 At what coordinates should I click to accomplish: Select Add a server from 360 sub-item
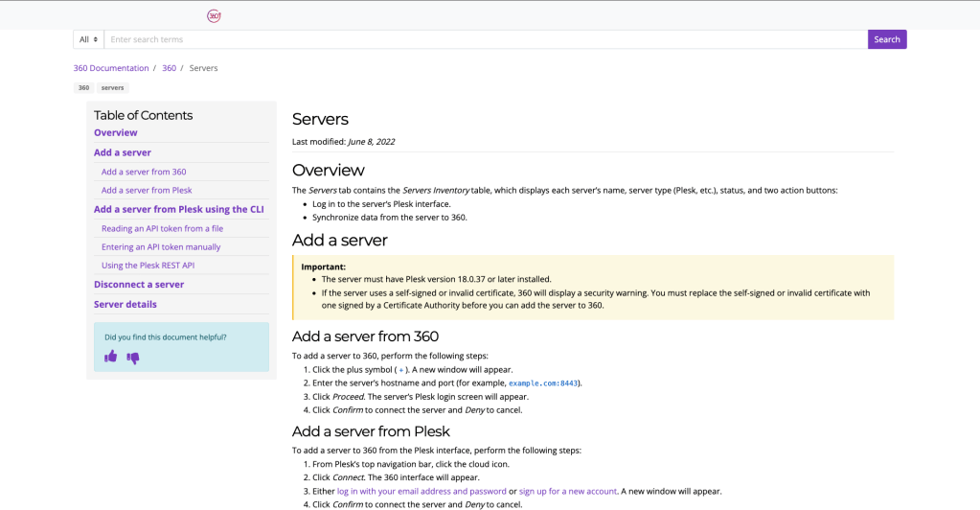pos(144,172)
